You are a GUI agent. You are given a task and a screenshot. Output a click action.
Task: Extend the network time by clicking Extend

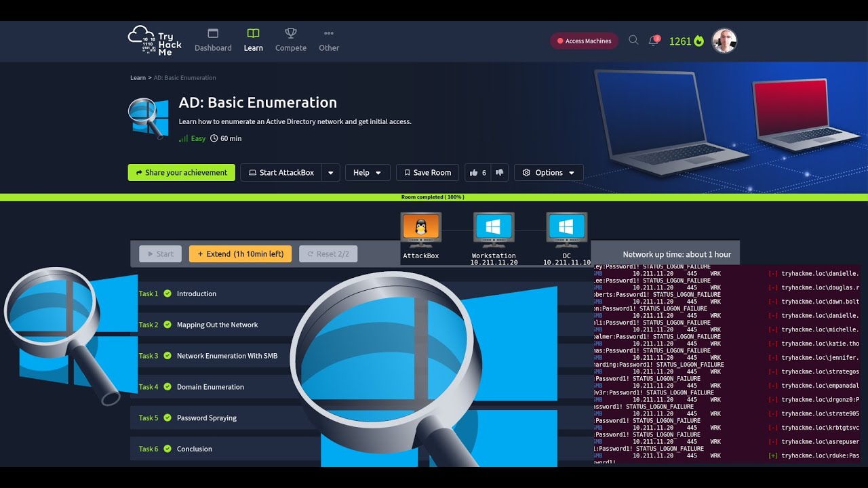(241, 254)
